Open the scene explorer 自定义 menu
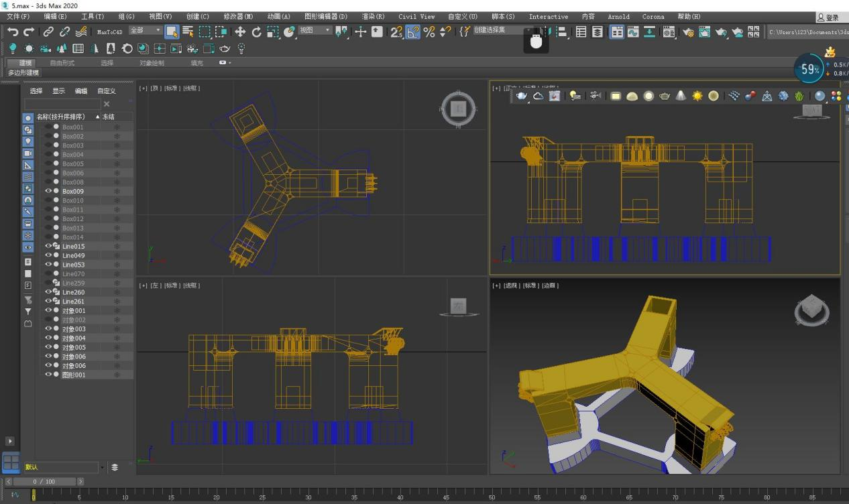Viewport: 849px width, 504px height. [x=106, y=90]
